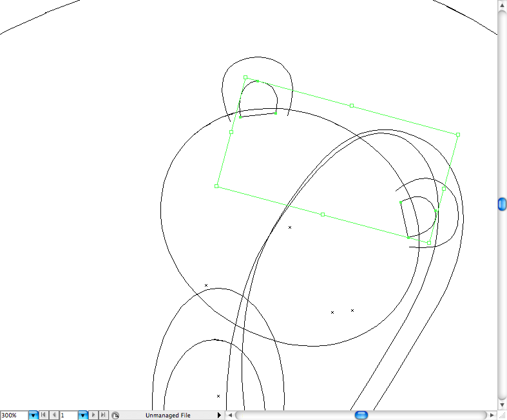Click the 300% zoom level field
The image size is (507, 420).
(14, 415)
